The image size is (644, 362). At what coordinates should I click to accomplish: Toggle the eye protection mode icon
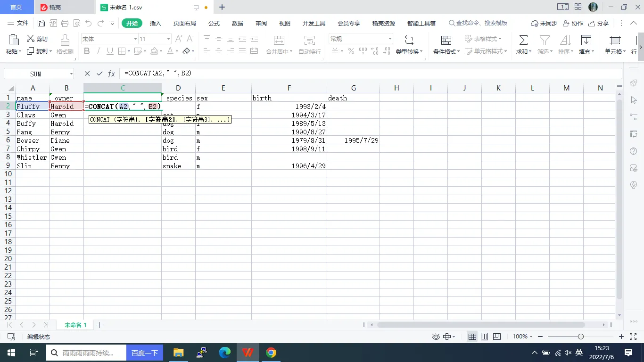pyautogui.click(x=436, y=337)
